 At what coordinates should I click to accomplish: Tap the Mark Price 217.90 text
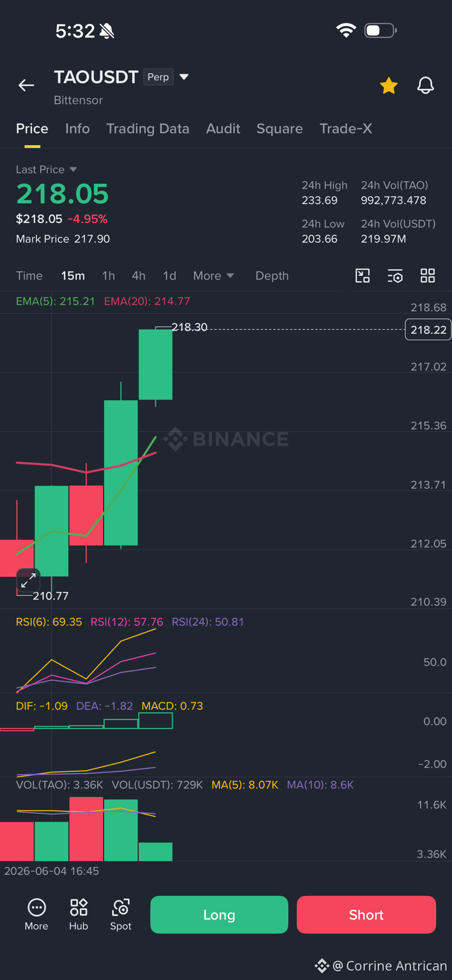[63, 239]
